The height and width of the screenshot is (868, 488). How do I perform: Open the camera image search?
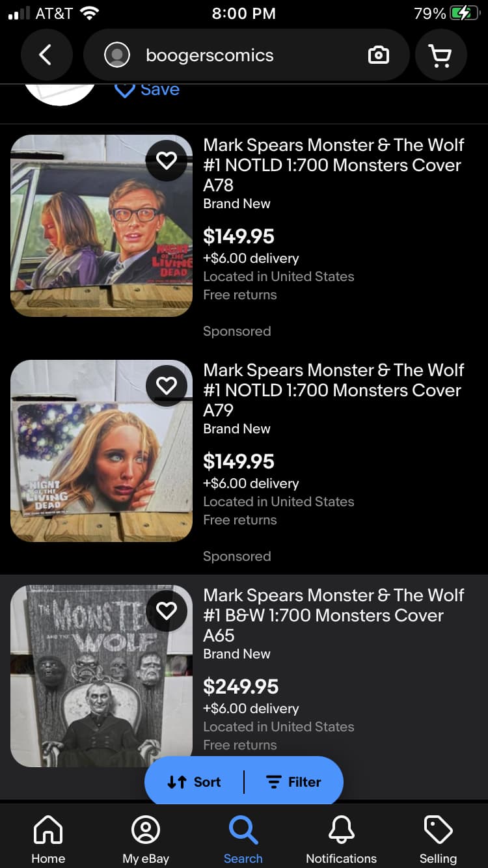click(x=379, y=55)
